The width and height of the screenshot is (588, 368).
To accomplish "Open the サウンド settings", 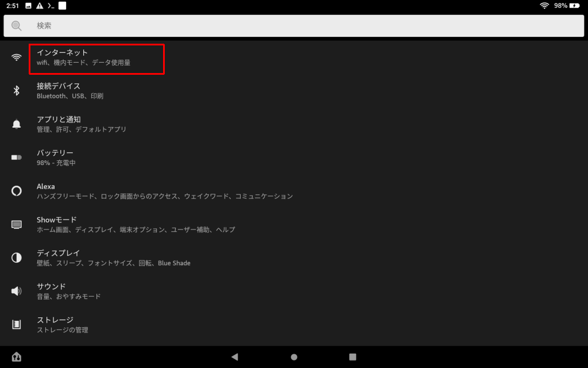I will (x=294, y=291).
